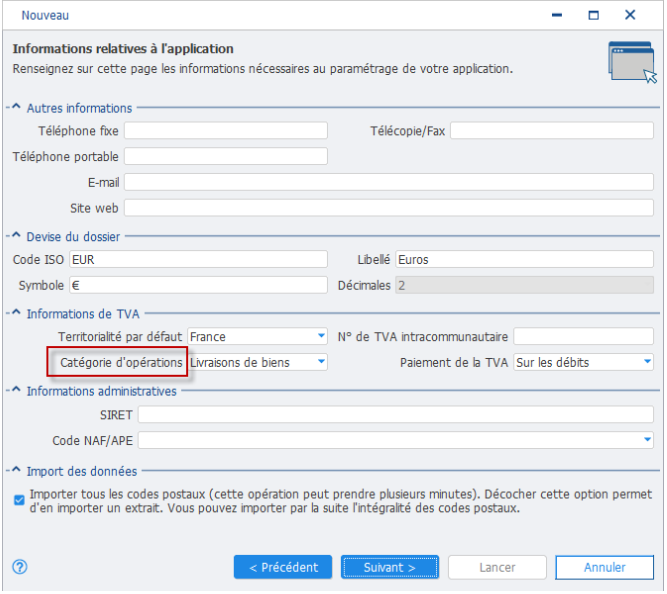Maximize the Nouveau window
667x594 pixels.
click(593, 15)
